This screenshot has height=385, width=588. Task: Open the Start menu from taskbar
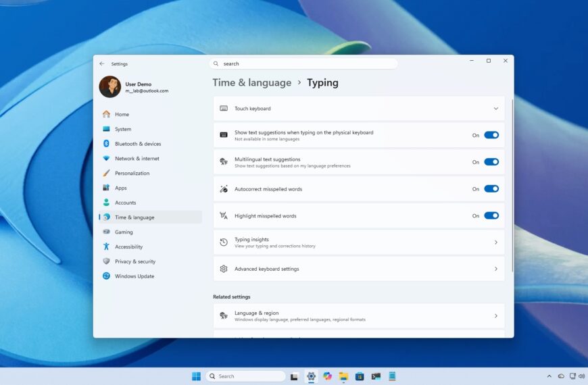[x=196, y=376]
